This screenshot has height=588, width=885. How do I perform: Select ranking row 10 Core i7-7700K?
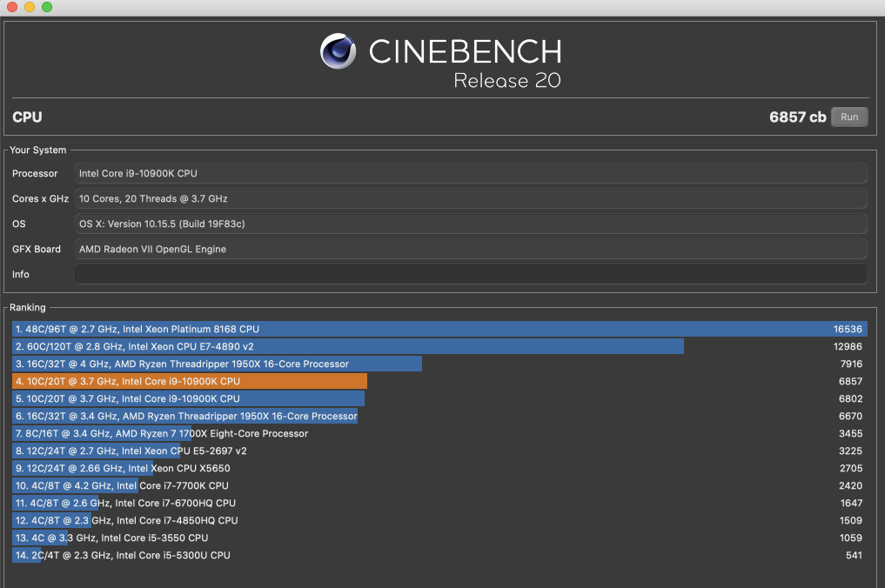coord(439,486)
